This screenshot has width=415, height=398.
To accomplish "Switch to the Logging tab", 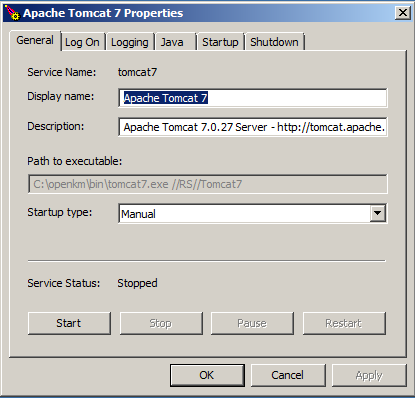I will coord(130,42).
